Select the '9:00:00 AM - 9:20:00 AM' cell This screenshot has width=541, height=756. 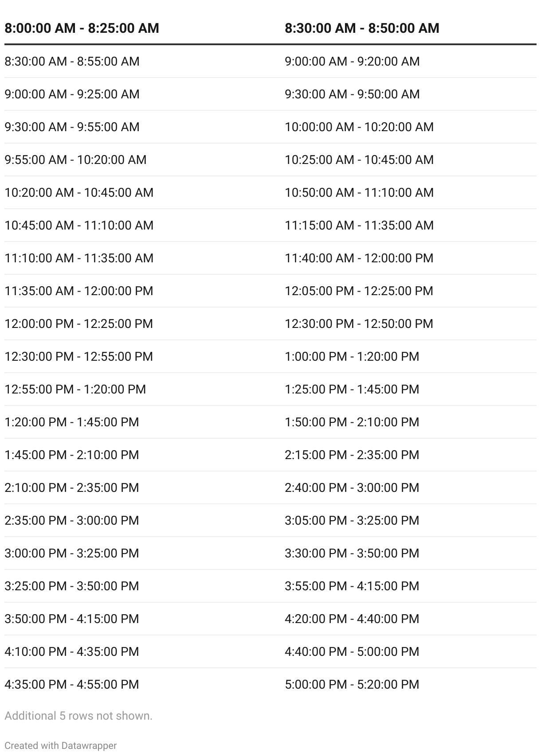352,61
